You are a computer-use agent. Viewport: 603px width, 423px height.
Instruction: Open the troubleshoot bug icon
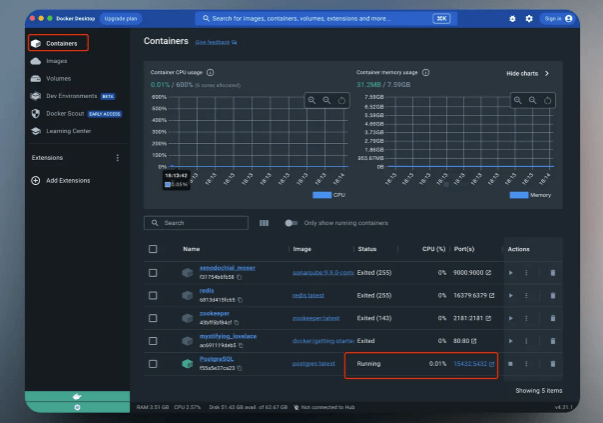tap(512, 18)
